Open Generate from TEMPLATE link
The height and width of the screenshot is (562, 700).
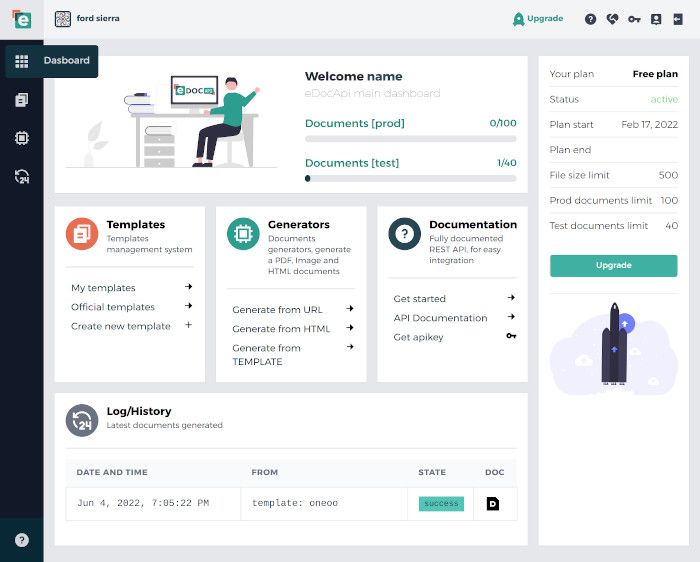[267, 355]
